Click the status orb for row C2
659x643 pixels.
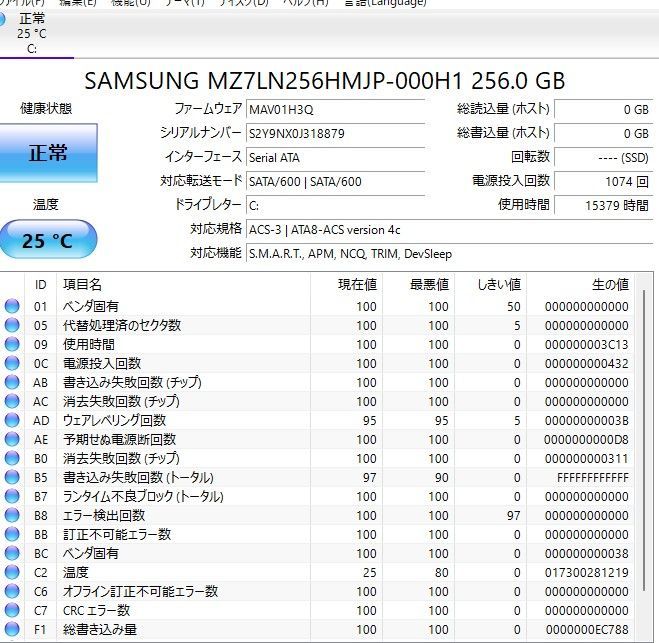pyautogui.click(x=12, y=572)
